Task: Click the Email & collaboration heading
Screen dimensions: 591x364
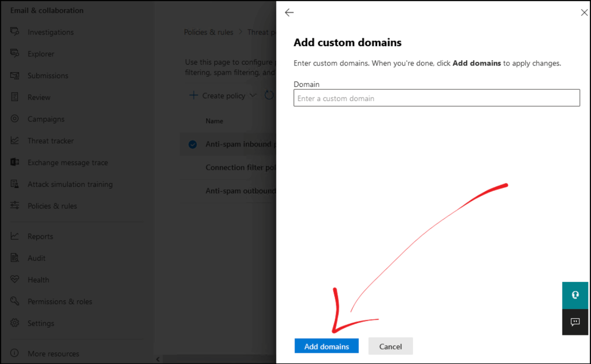Action: [x=47, y=10]
